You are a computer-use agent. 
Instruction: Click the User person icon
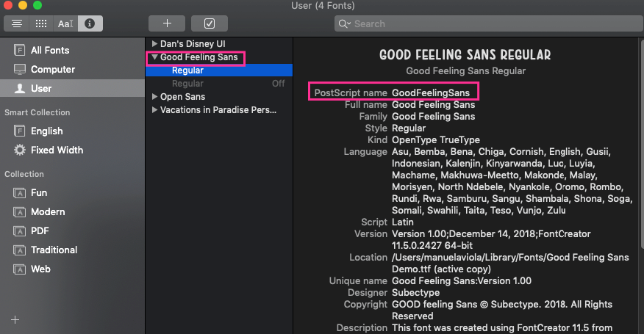click(19, 88)
